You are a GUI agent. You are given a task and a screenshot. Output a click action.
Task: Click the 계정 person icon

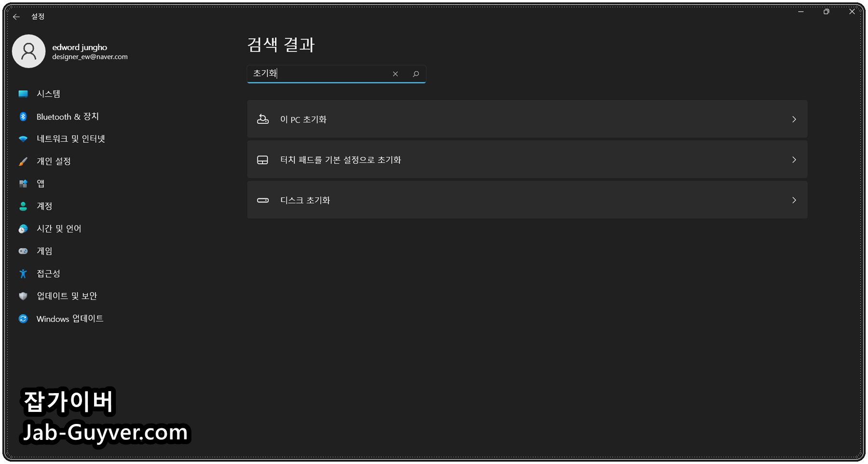23,206
